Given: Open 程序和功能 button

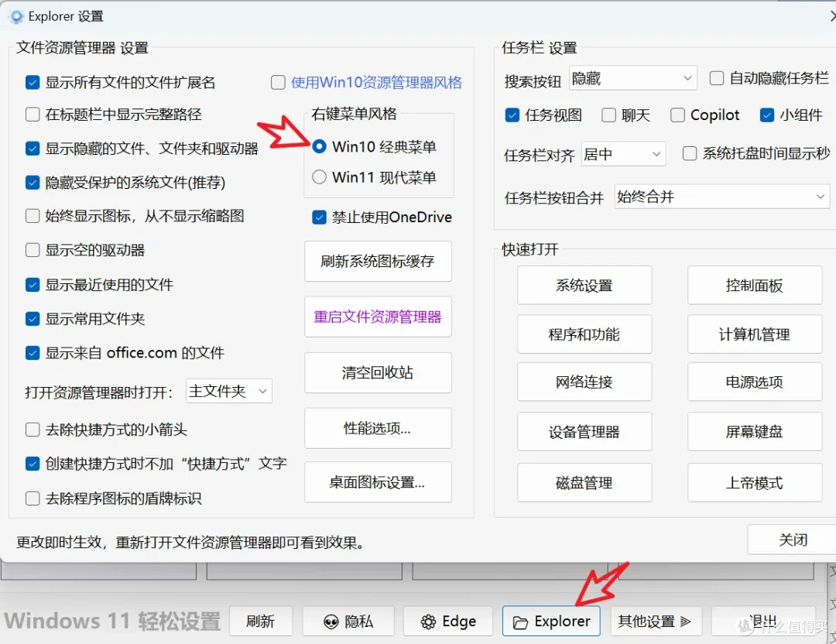Looking at the screenshot, I should click(584, 334).
